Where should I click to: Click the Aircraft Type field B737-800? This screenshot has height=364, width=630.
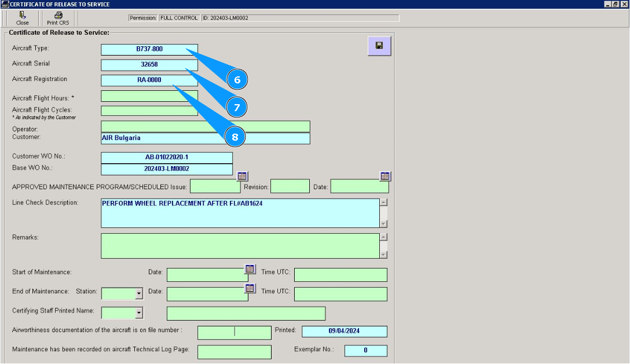point(149,49)
